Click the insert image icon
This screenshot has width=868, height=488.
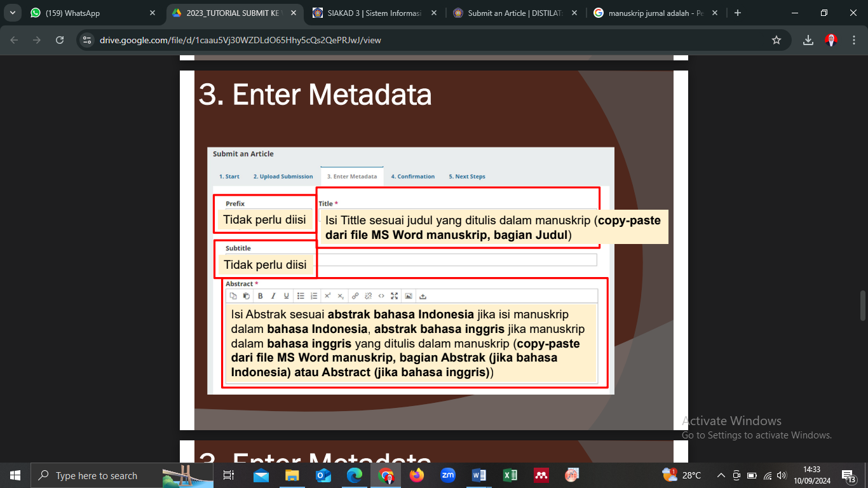409,296
